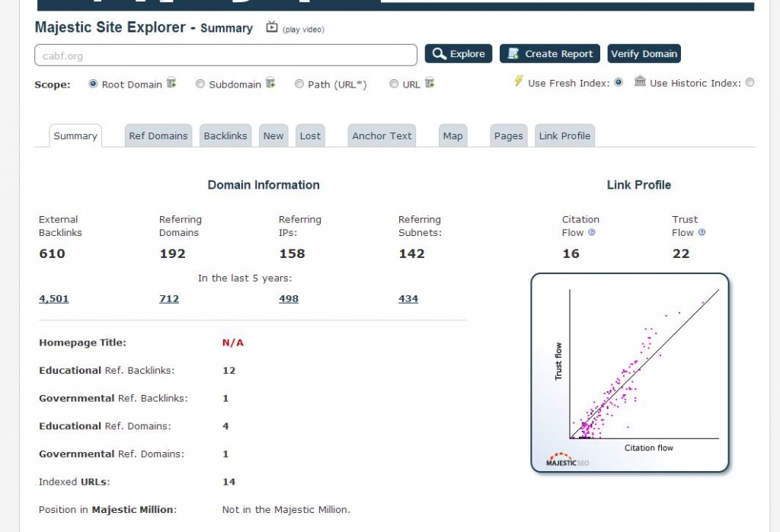Open the 712 referring domains link
The image size is (780, 532).
(x=169, y=299)
